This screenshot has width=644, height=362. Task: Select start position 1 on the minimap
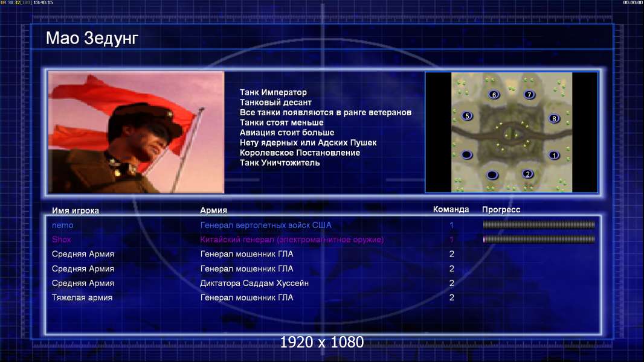click(x=553, y=156)
